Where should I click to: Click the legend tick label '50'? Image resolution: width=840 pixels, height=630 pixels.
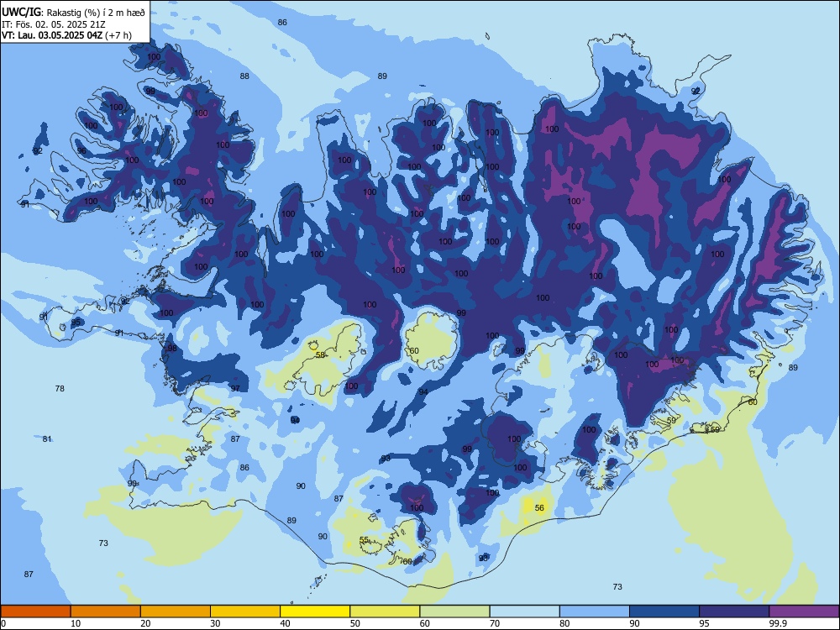click(355, 623)
